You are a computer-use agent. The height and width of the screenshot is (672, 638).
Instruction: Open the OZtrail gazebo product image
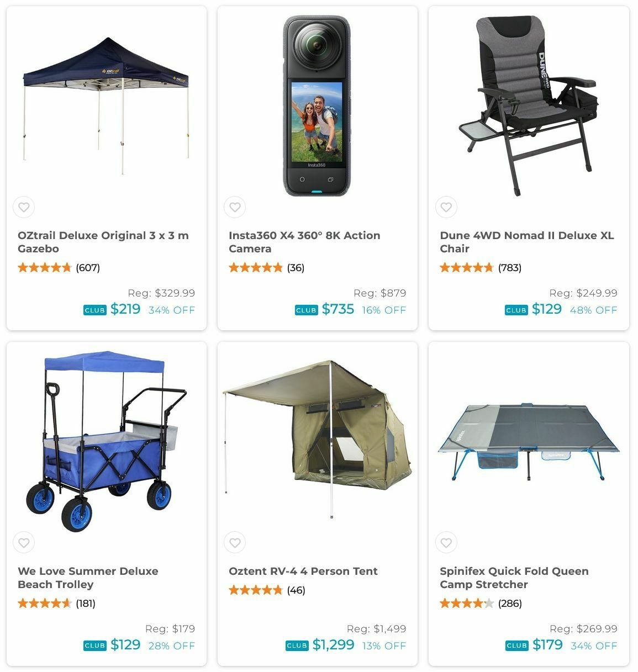pyautogui.click(x=106, y=105)
